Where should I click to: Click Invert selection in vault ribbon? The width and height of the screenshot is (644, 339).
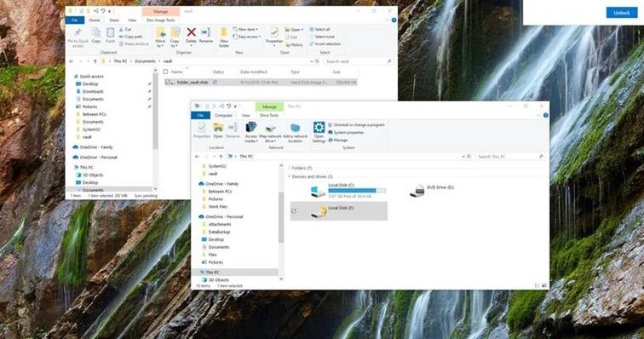325,44
